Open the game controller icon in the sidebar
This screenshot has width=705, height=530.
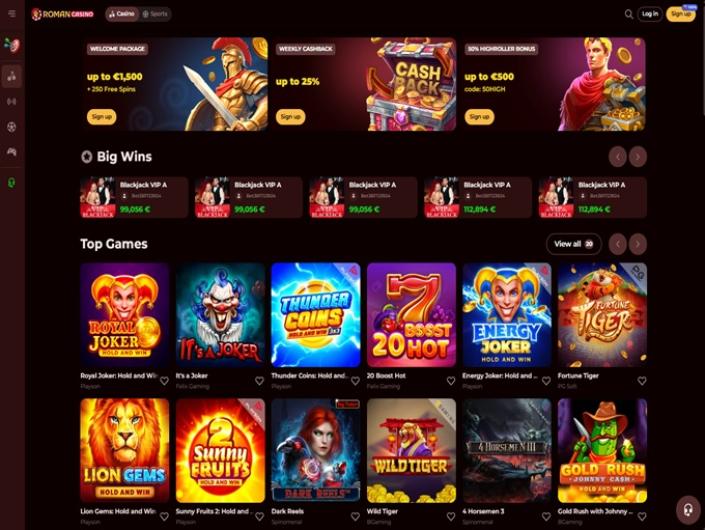coord(12,152)
